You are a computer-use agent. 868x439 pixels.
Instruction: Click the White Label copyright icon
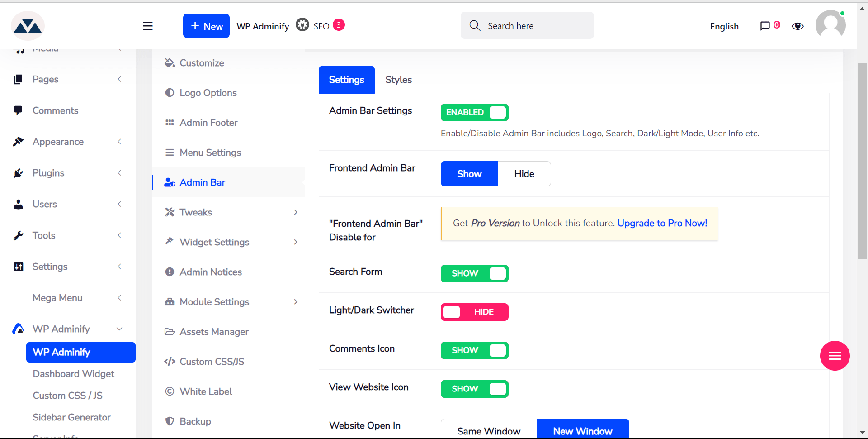tap(170, 391)
